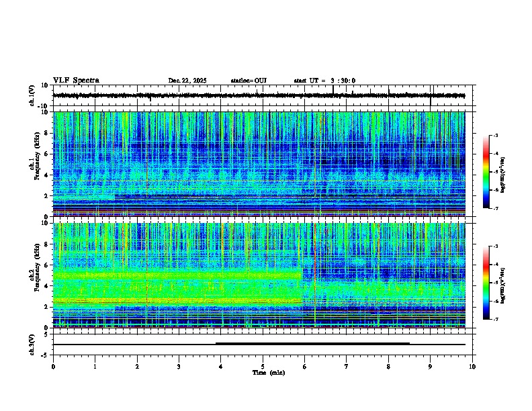Click the ch.1 spectrogram color bar

click(x=486, y=172)
